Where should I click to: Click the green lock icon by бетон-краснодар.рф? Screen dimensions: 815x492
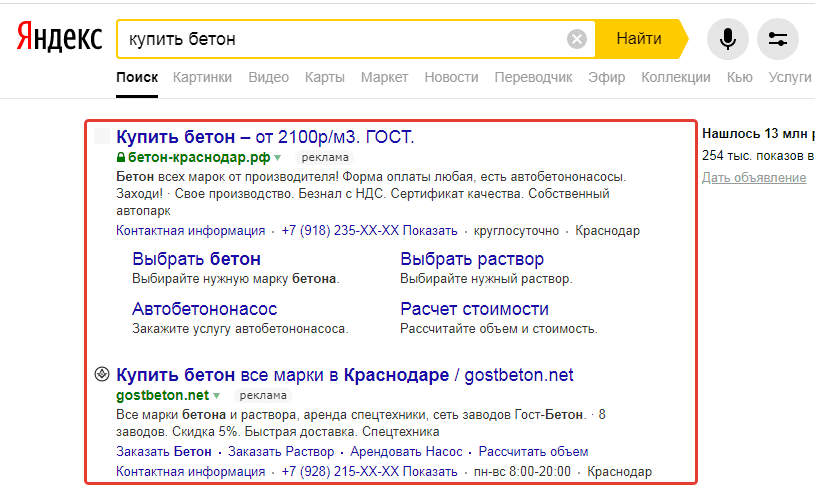[x=121, y=157]
